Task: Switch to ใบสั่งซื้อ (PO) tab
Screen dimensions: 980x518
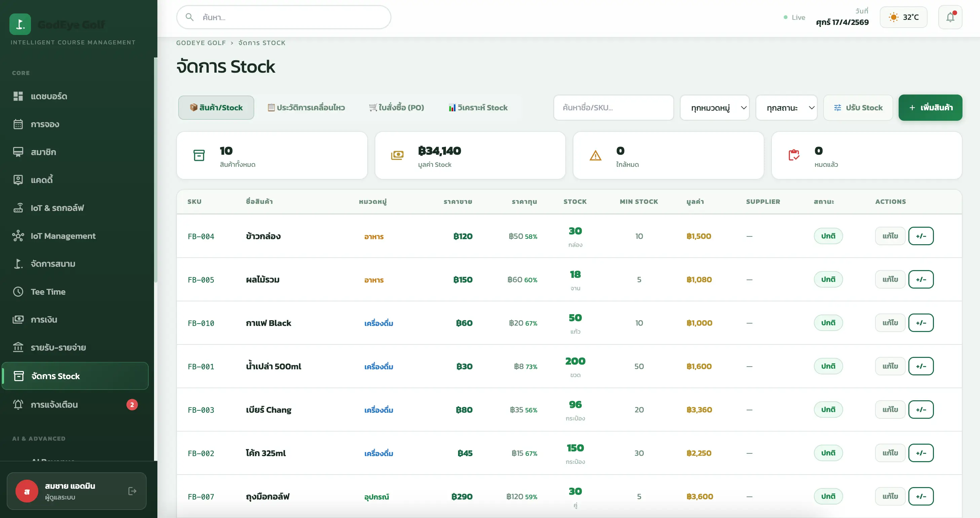Action: (397, 108)
